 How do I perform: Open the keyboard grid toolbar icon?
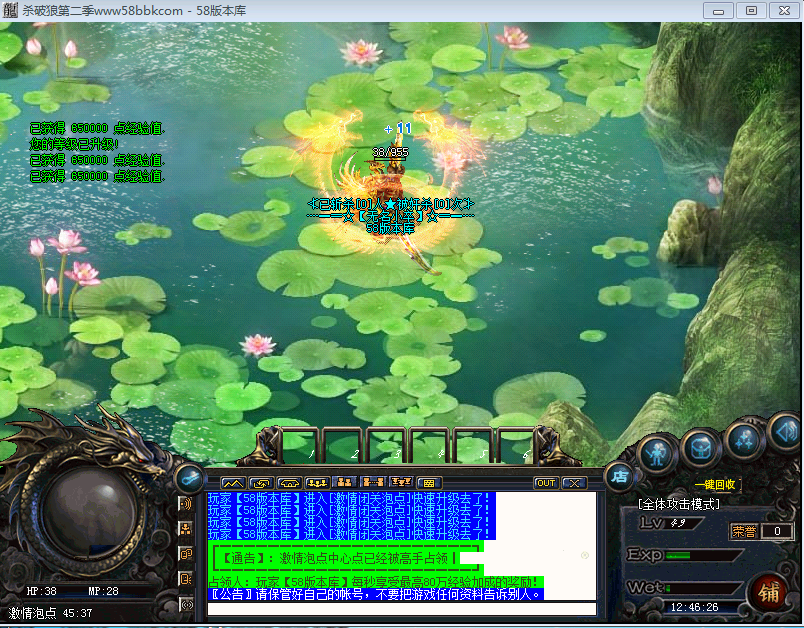tap(429, 483)
